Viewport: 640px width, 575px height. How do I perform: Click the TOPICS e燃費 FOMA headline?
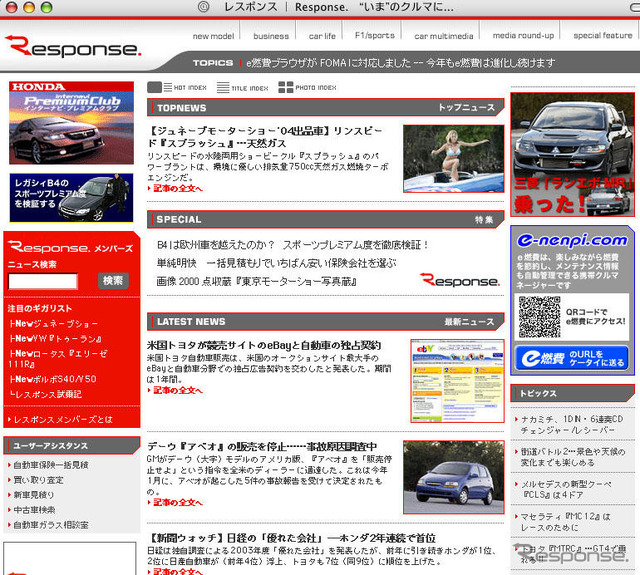[400, 63]
